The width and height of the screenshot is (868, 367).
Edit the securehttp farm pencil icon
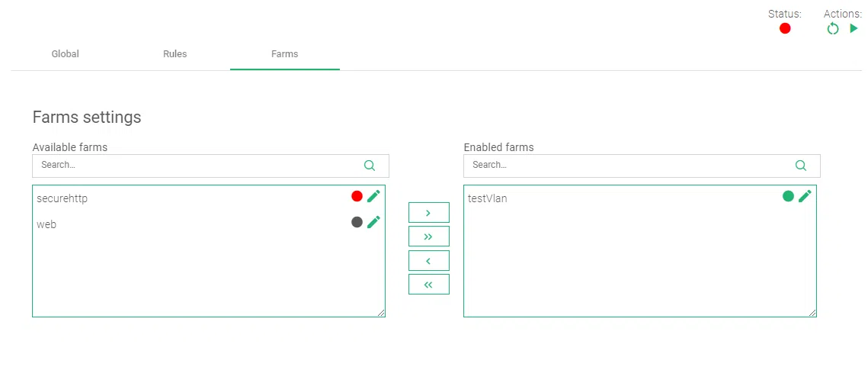coord(373,196)
